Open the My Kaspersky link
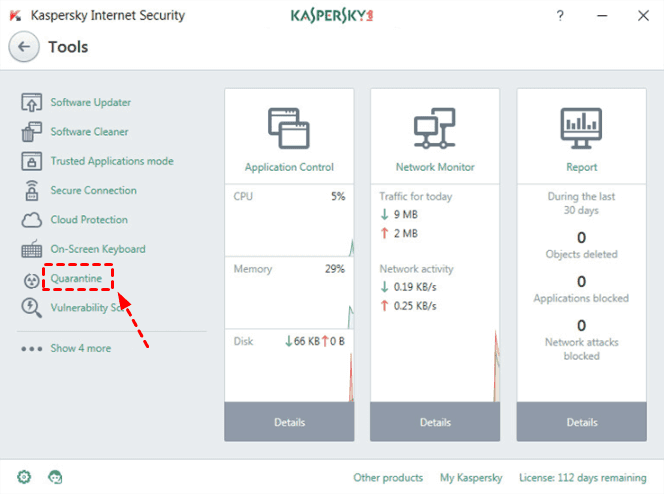Image resolution: width=664 pixels, height=494 pixels. coord(471,478)
